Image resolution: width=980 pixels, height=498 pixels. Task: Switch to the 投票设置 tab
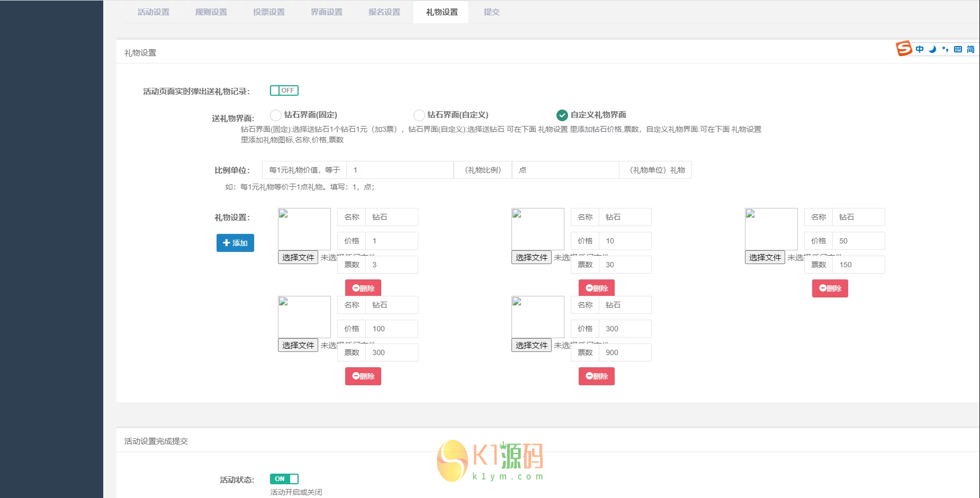point(269,12)
